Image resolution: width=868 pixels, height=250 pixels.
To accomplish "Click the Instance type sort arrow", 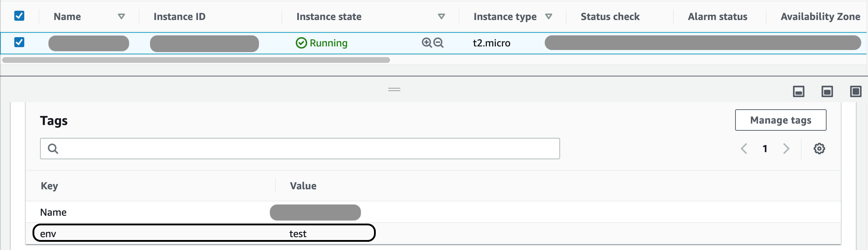I will 549,16.
